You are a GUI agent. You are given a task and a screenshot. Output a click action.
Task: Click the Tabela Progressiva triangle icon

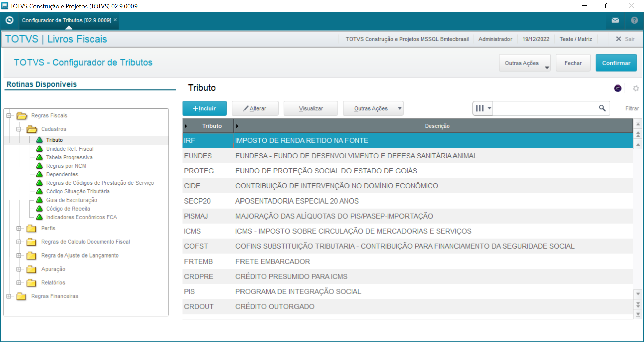point(40,157)
